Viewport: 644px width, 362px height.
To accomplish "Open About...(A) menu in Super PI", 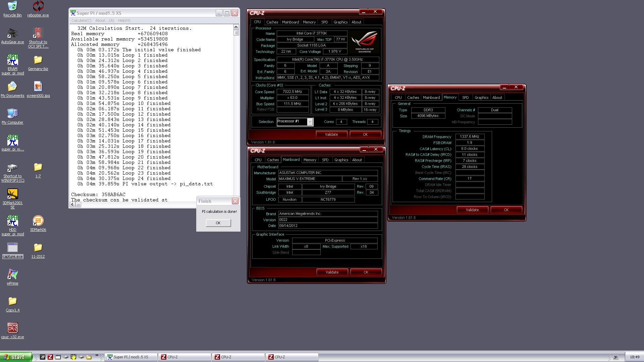I will point(105,20).
